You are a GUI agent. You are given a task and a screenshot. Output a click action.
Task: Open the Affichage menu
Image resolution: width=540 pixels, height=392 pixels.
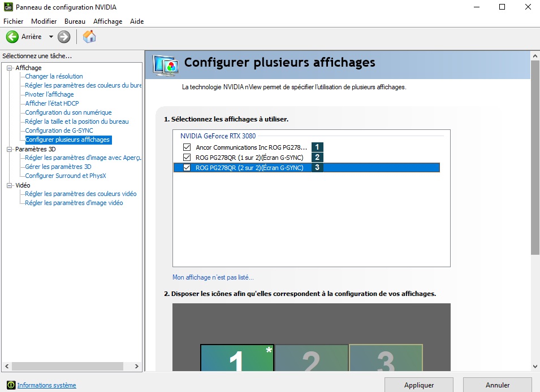click(x=108, y=21)
